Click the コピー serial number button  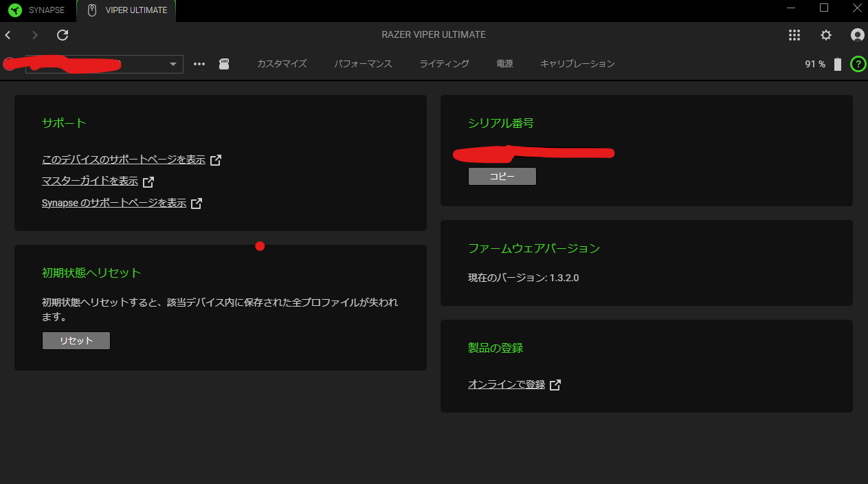click(502, 177)
